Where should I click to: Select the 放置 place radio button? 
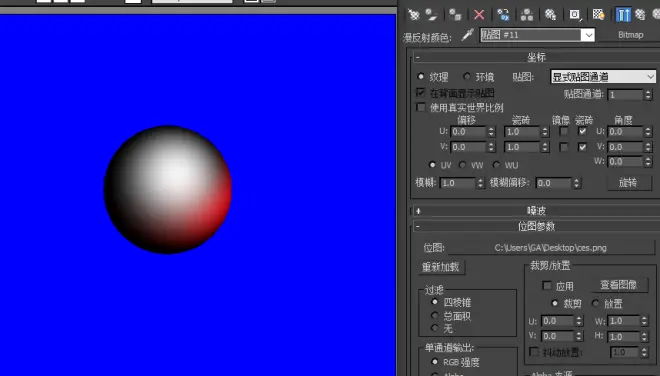point(596,303)
